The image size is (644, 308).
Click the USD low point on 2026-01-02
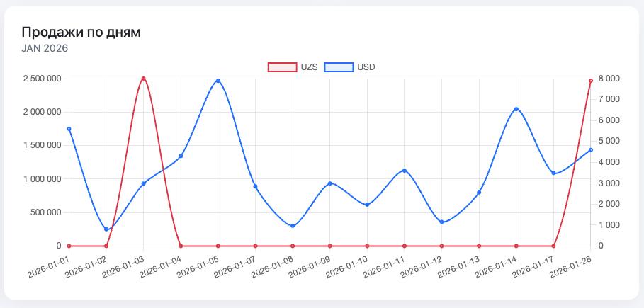click(106, 229)
